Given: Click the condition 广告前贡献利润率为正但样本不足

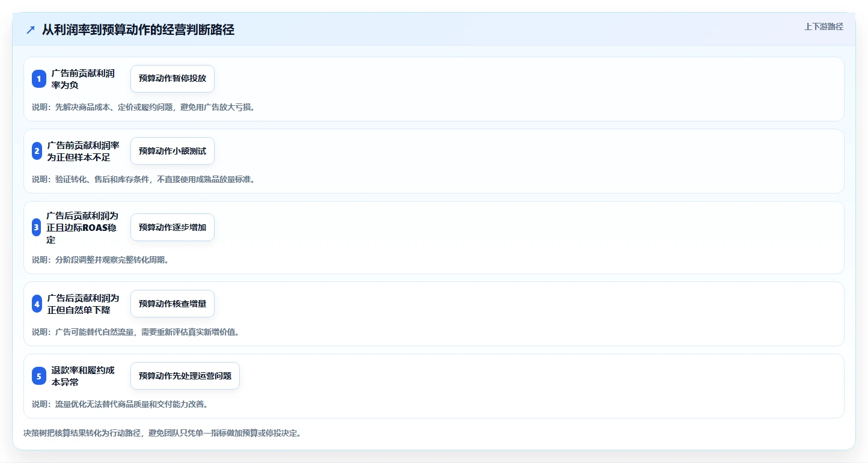Looking at the screenshot, I should (x=84, y=151).
